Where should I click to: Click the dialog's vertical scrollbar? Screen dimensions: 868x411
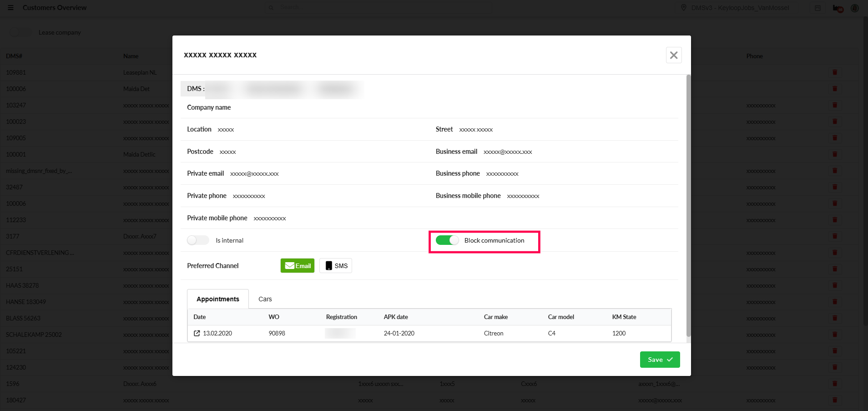[x=688, y=205]
